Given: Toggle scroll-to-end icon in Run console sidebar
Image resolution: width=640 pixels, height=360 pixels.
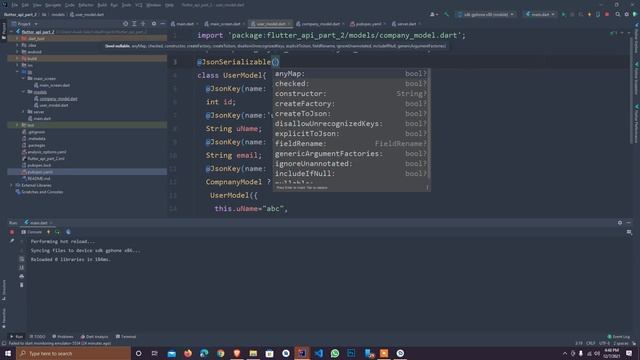Looking at the screenshot, I should point(22,268).
